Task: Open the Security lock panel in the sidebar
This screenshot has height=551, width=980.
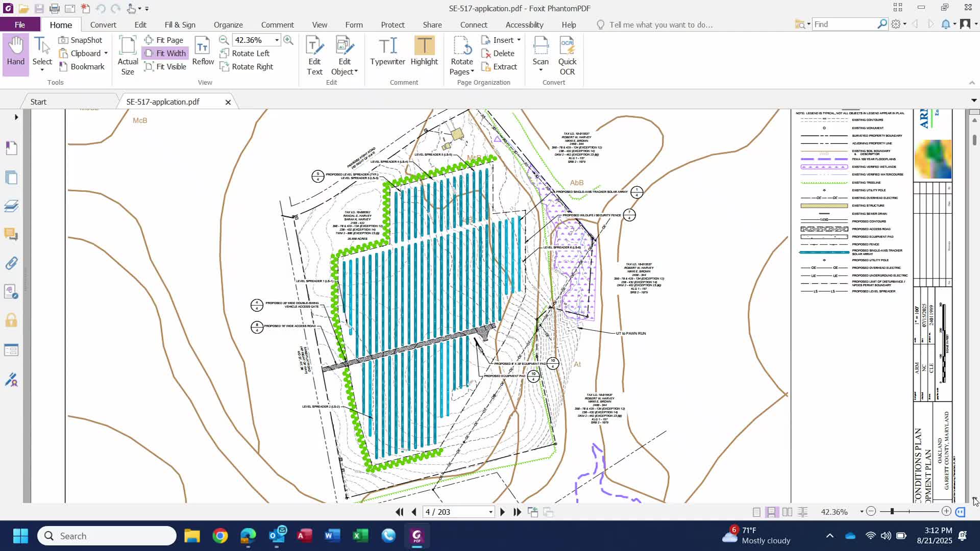Action: 11,320
